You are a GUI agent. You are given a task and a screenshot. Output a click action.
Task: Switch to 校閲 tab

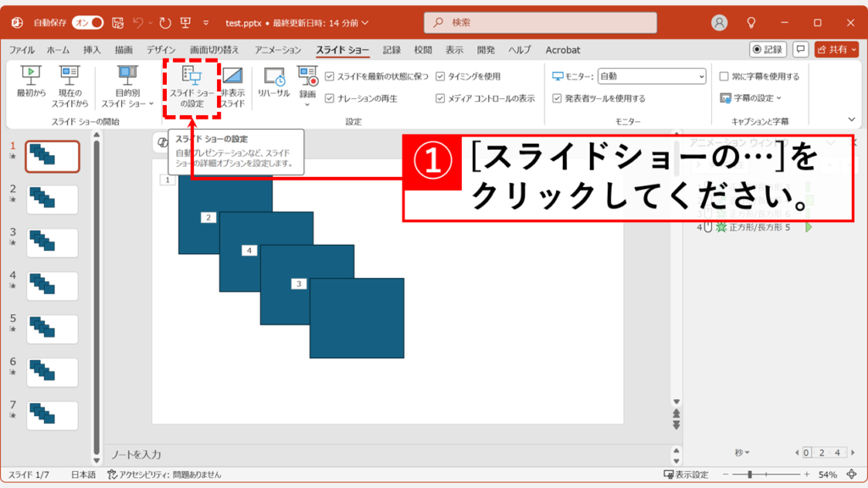[423, 50]
